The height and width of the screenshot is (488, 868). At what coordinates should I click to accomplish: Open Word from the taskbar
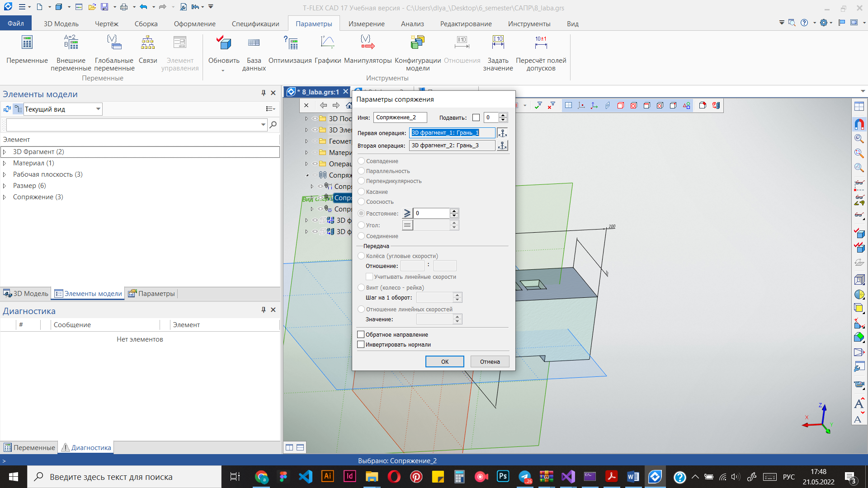click(633, 477)
